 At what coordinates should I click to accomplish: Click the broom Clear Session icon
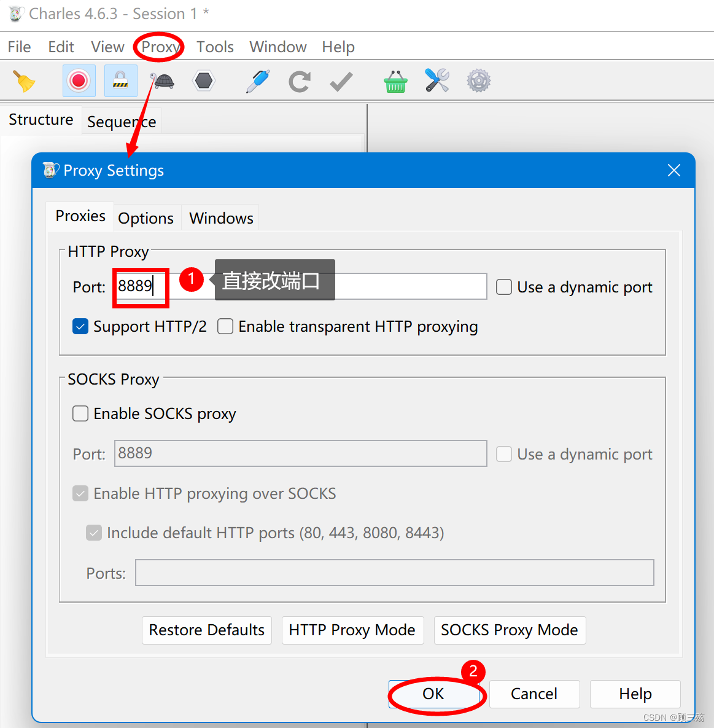[24, 81]
